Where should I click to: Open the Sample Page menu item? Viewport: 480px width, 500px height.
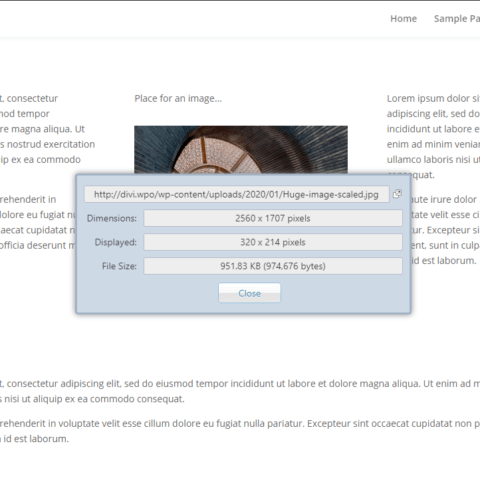(x=457, y=19)
